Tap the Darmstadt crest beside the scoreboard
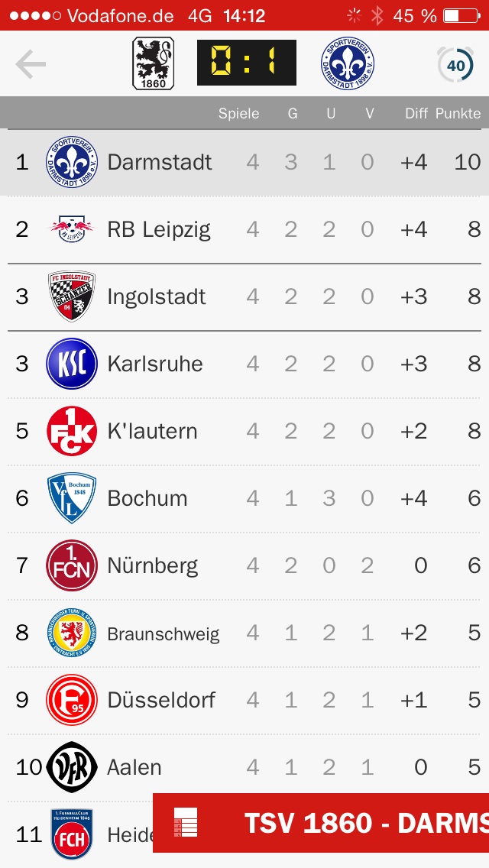The width and height of the screenshot is (489, 868). point(348,63)
